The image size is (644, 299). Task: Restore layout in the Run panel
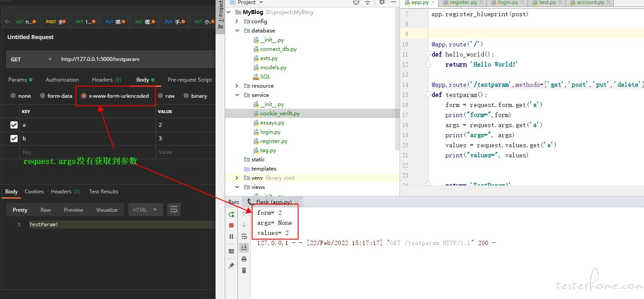(x=231, y=251)
